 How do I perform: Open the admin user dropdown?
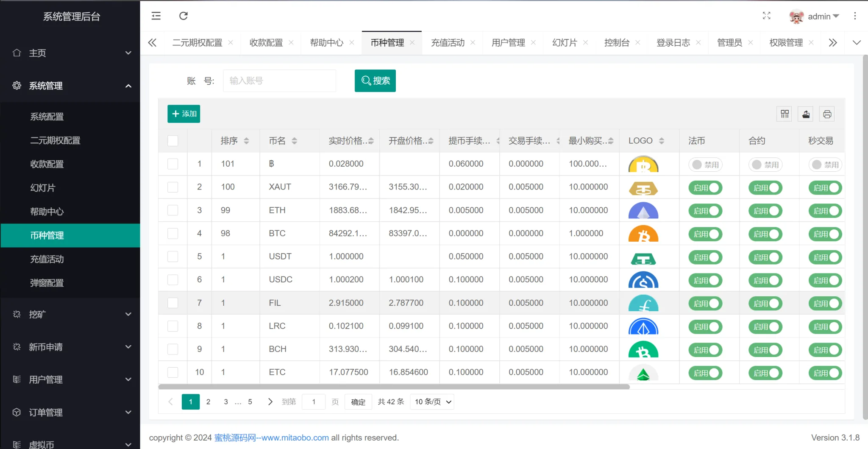pos(815,16)
